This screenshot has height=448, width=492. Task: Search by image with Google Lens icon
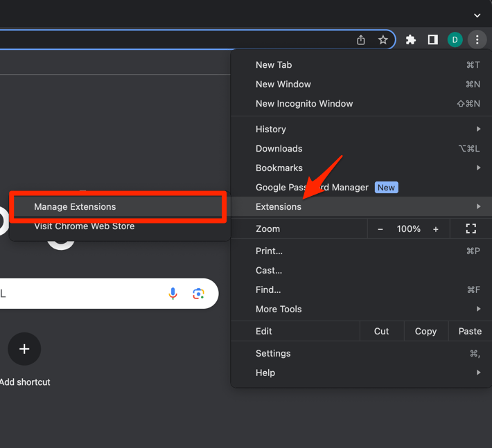coord(198,294)
